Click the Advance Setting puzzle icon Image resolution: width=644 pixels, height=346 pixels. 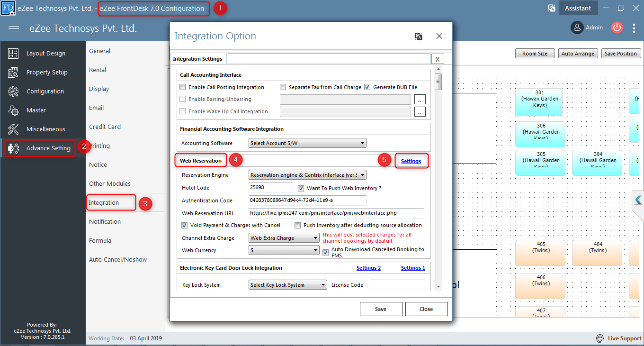click(13, 148)
